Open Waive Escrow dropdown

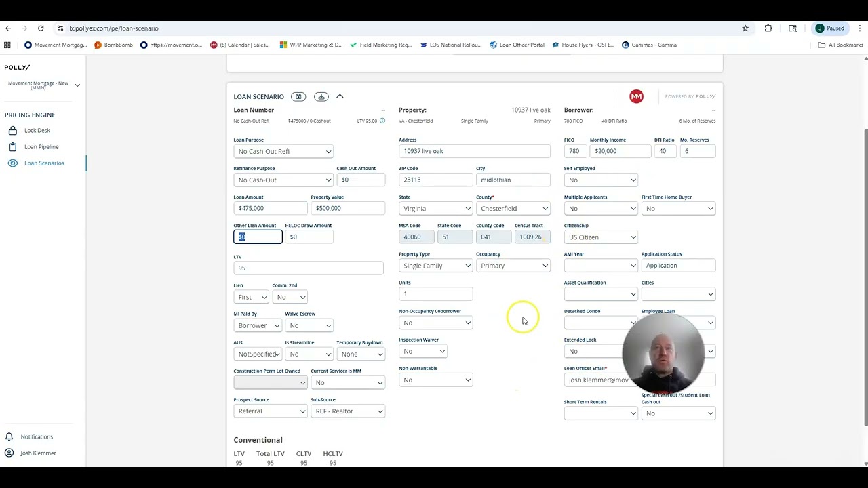pos(309,325)
